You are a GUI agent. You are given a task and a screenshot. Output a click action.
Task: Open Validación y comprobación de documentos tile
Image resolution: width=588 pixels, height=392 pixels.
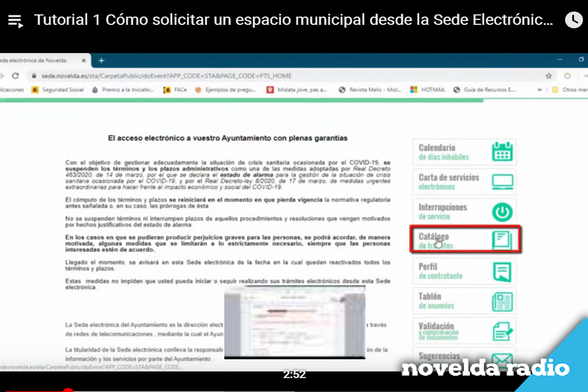(464, 331)
